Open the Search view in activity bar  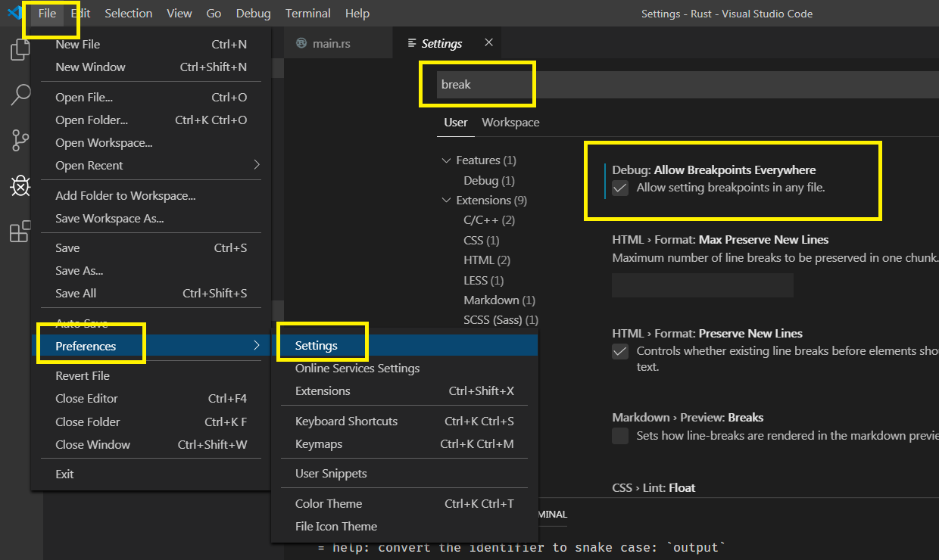[x=20, y=95]
